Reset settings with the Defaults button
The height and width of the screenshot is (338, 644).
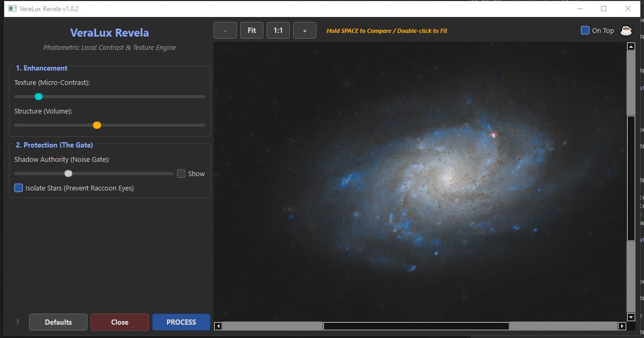(x=58, y=322)
